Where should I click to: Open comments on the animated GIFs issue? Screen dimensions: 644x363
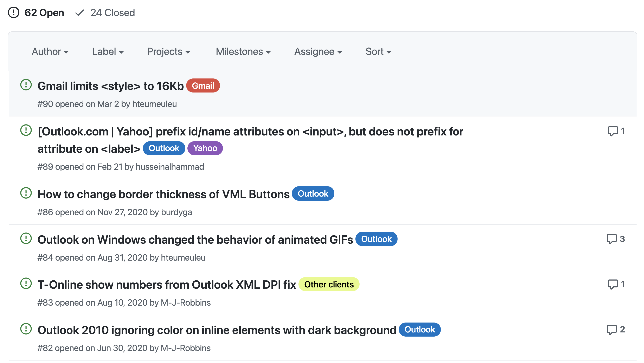tap(612, 239)
